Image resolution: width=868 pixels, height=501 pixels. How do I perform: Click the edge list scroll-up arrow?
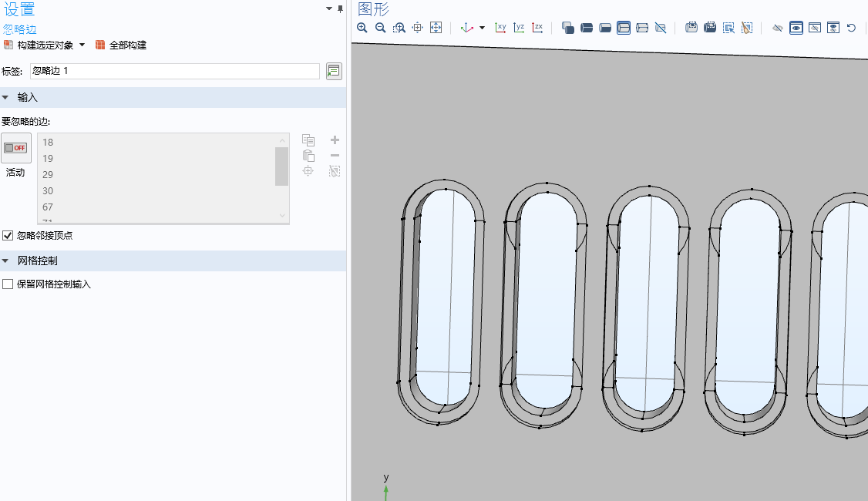pos(282,140)
